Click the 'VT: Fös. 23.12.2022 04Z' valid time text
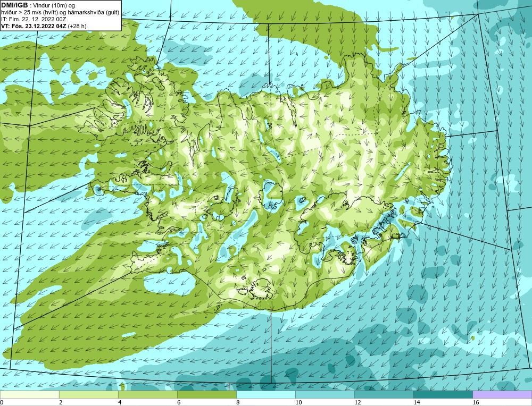This screenshot has width=532, height=406. (34, 26)
